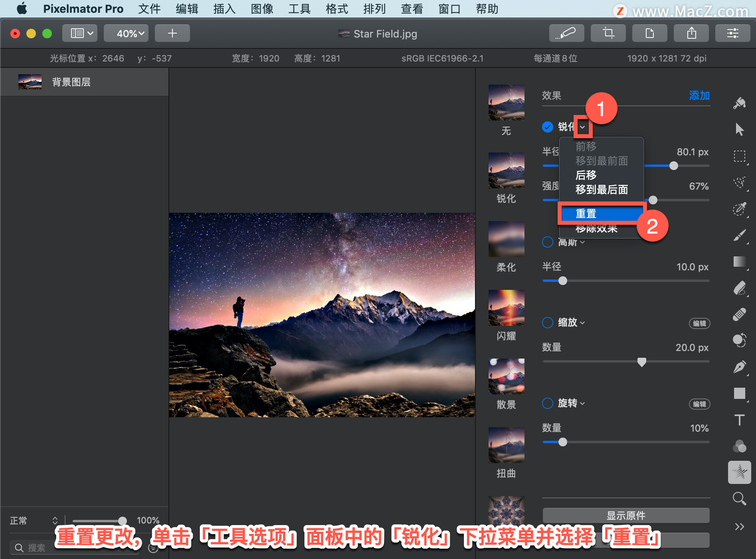Open the 查看 menu
Image resolution: width=756 pixels, height=559 pixels.
coord(412,9)
